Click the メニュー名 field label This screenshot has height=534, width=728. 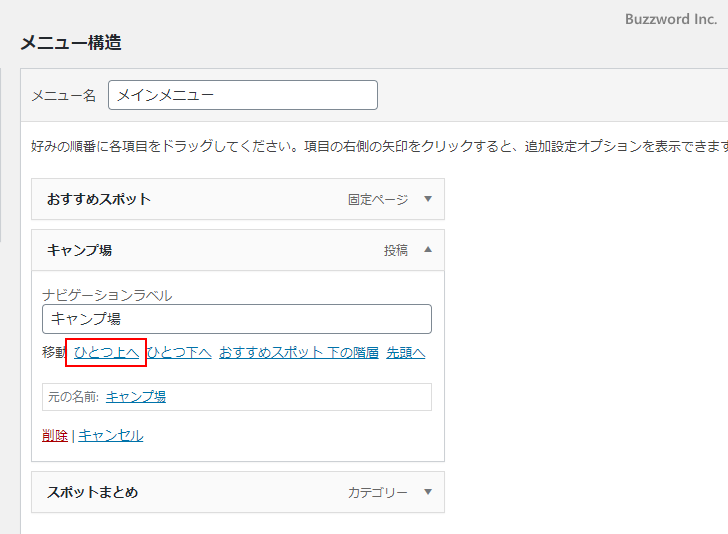(63, 96)
